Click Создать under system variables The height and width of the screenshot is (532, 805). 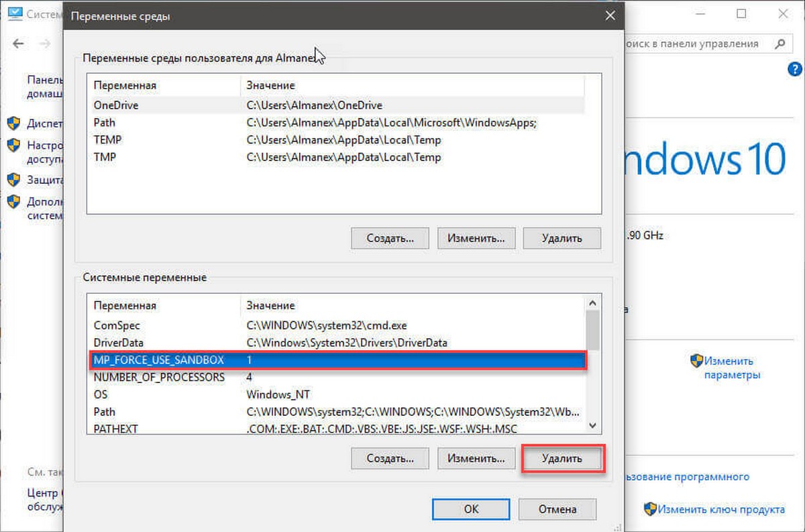(390, 459)
